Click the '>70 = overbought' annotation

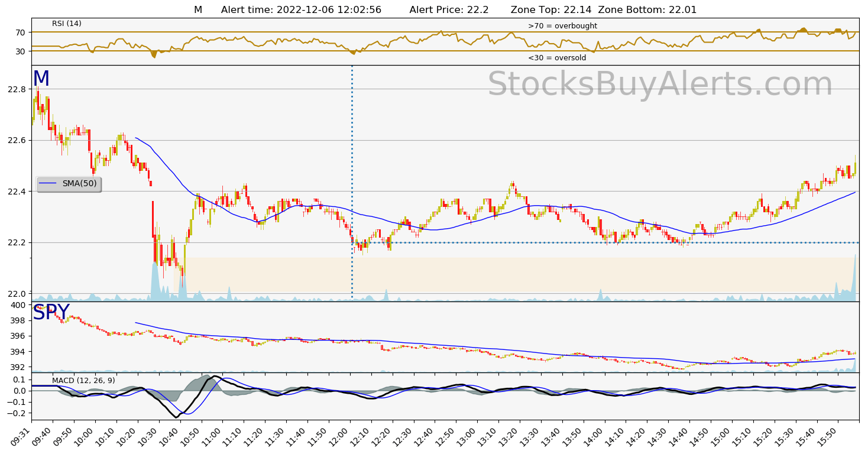(x=562, y=26)
